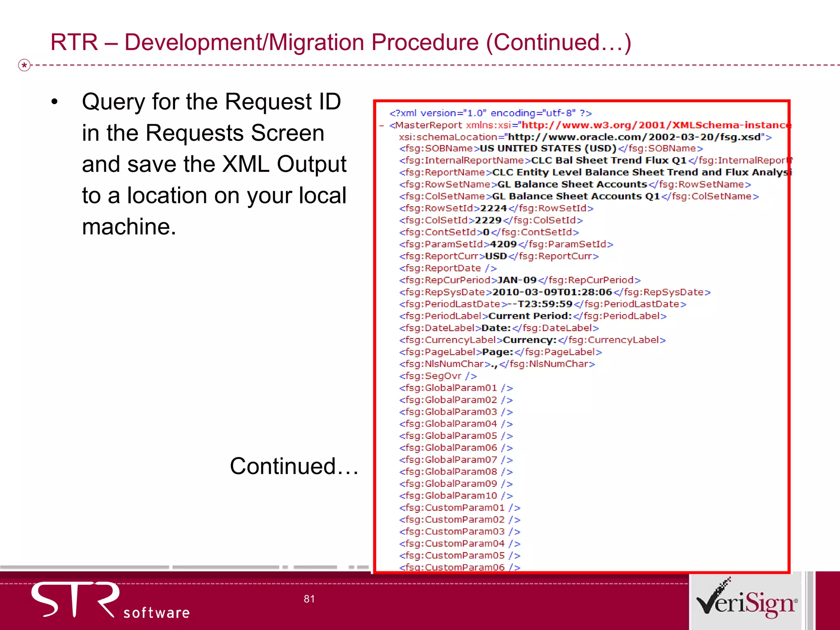Viewport: 840px width, 630px height.
Task: Click the asterisk circle icon below the title
Action: coord(25,65)
